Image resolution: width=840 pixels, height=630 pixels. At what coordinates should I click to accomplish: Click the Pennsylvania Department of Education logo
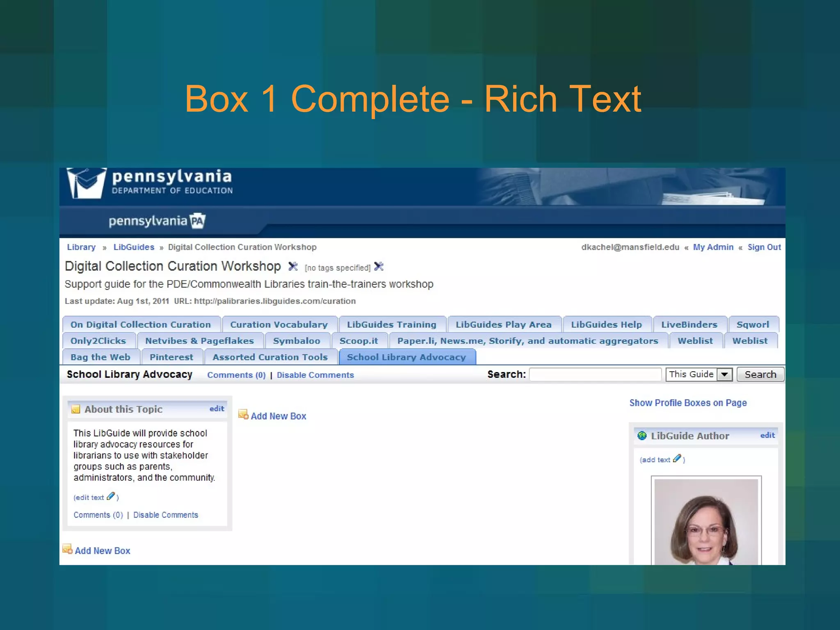click(x=150, y=183)
